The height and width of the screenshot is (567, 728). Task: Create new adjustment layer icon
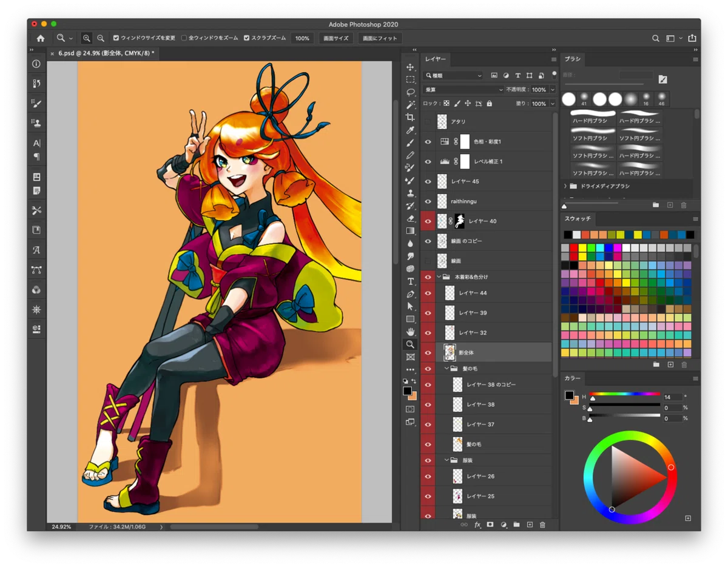(504, 525)
